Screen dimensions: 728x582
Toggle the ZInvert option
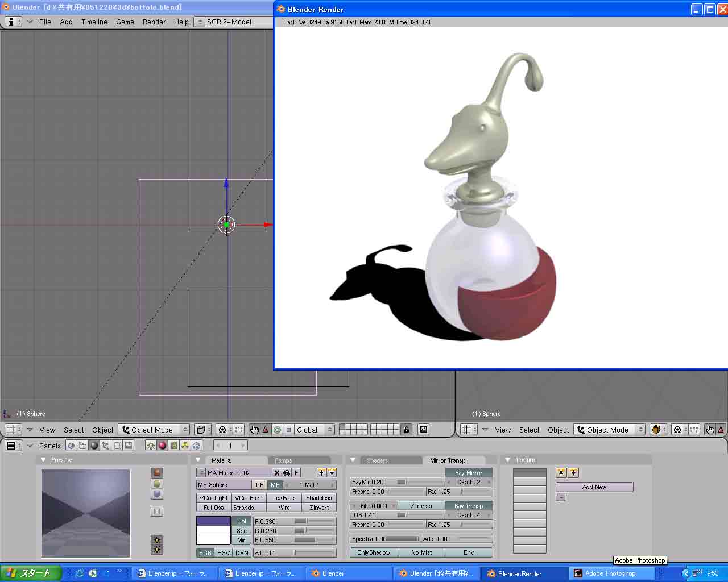pyautogui.click(x=319, y=508)
